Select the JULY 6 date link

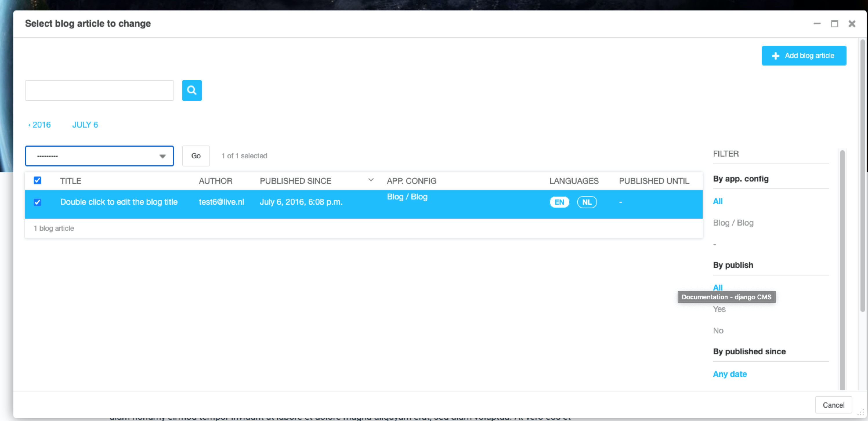click(x=85, y=125)
